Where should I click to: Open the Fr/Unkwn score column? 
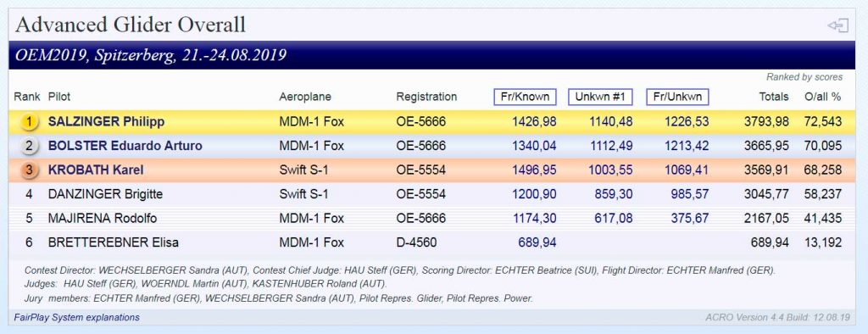pyautogui.click(x=677, y=97)
